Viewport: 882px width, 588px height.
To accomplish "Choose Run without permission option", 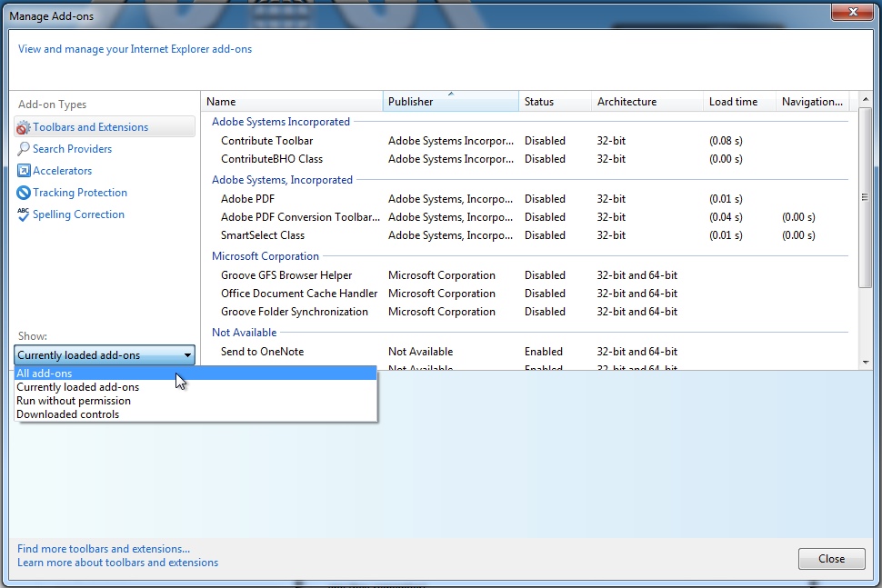I will (x=195, y=401).
